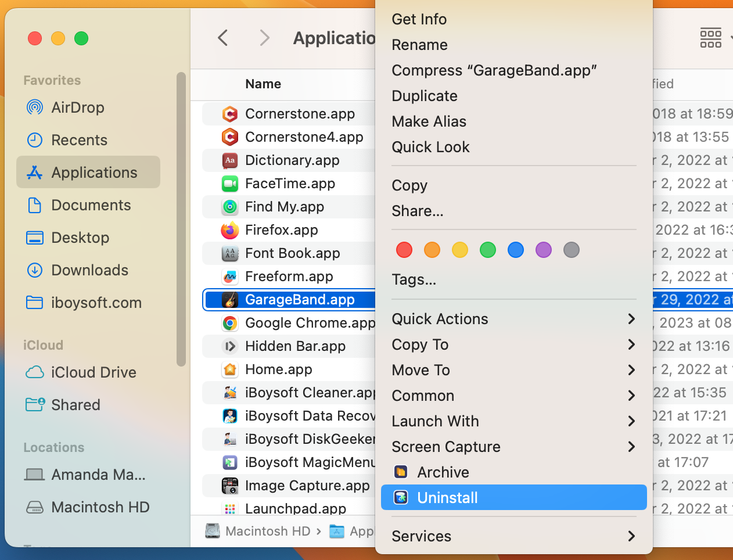Open the Services submenu
The image size is (733, 560).
click(631, 536)
